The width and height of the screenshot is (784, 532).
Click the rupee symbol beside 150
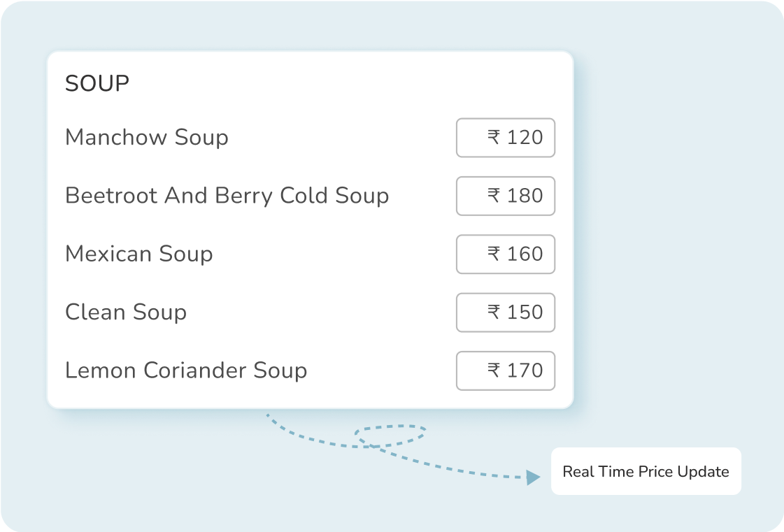click(x=494, y=312)
